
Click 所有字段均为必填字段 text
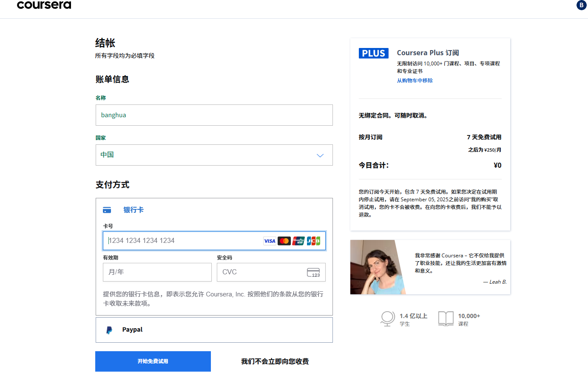point(125,56)
